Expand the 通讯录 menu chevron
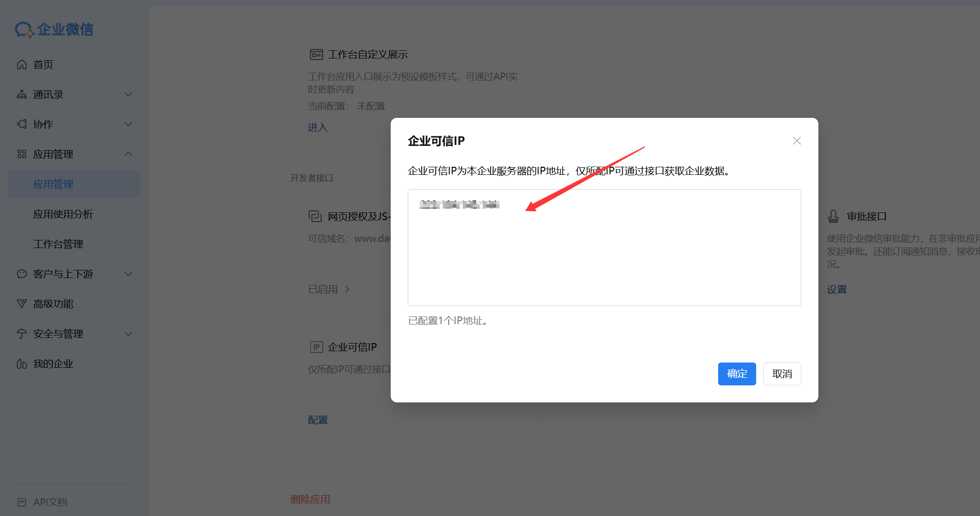 point(128,95)
